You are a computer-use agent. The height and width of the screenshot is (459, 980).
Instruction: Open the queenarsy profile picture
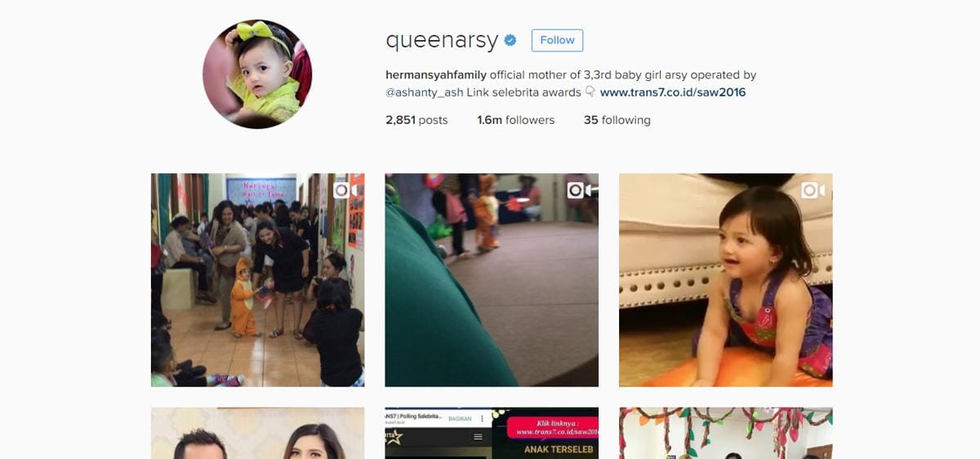click(257, 74)
